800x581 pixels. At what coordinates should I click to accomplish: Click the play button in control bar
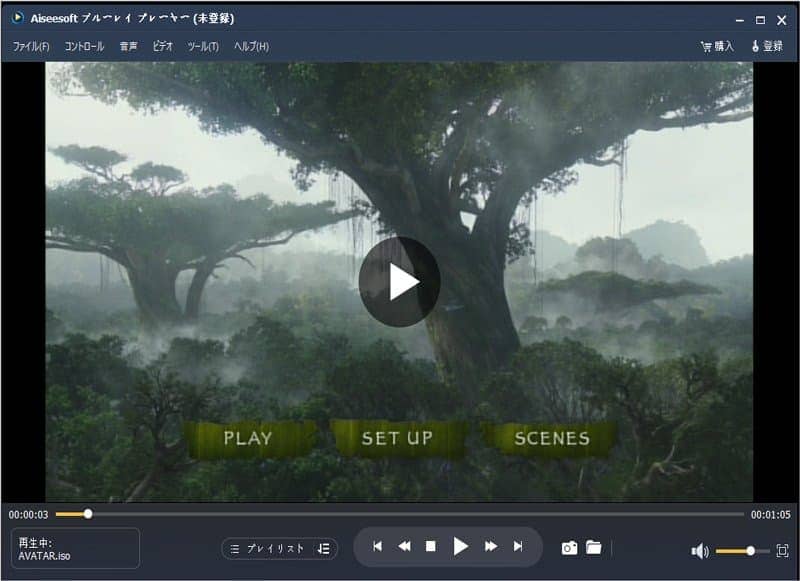point(461,546)
